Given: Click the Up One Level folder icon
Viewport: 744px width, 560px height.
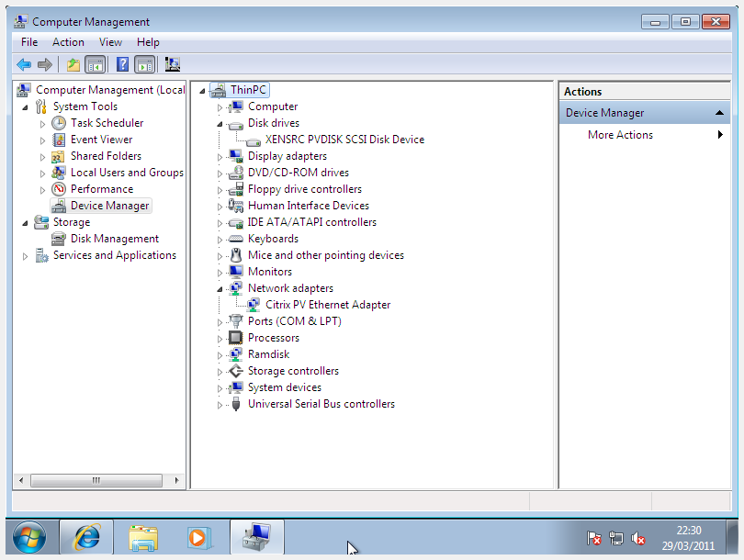Looking at the screenshot, I should click(x=73, y=64).
